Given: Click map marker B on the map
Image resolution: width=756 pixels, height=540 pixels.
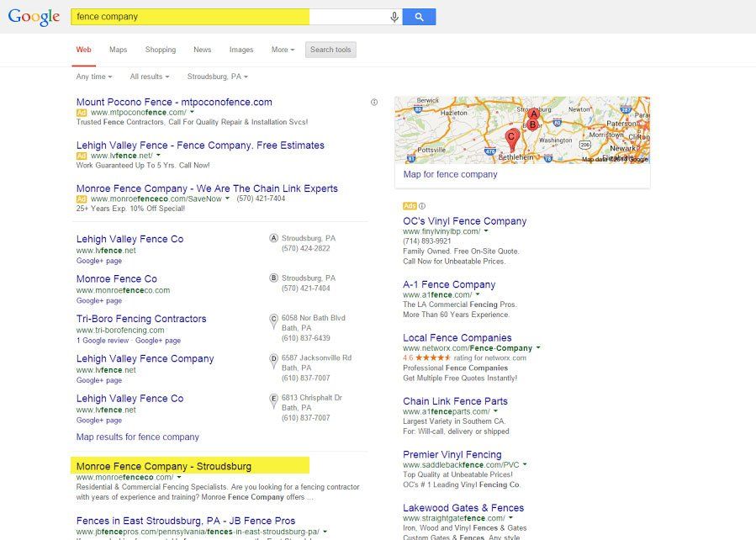Looking at the screenshot, I should (532, 124).
